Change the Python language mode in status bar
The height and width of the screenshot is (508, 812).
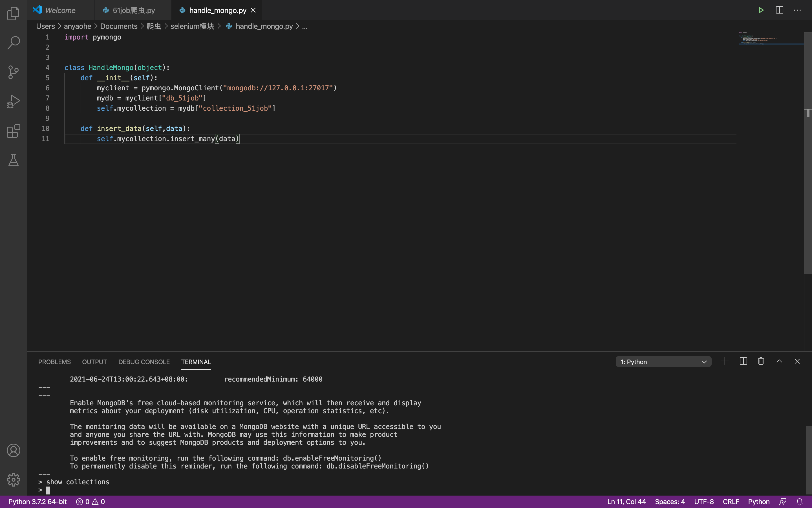tap(759, 502)
